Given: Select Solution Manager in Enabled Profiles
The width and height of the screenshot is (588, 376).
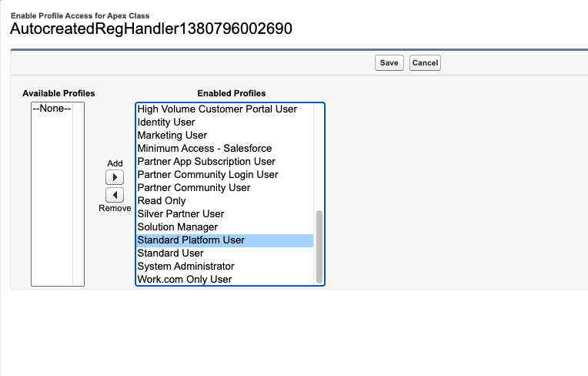Looking at the screenshot, I should point(177,227).
